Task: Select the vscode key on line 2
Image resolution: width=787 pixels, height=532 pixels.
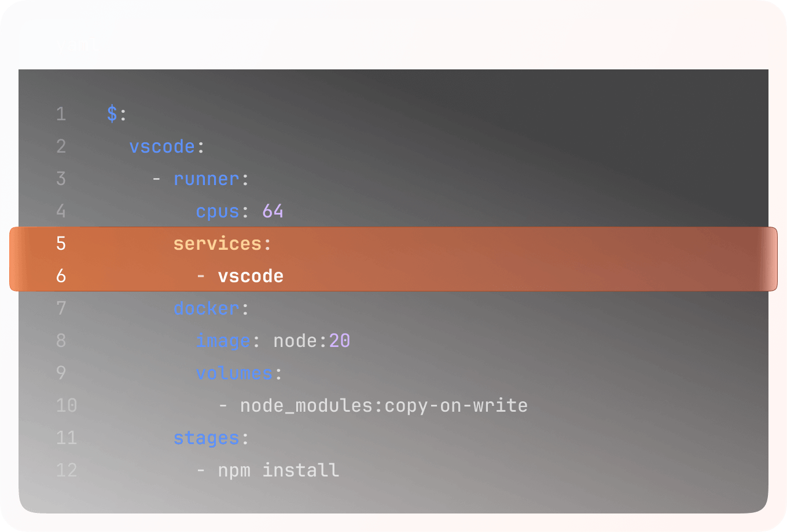Action: click(162, 146)
